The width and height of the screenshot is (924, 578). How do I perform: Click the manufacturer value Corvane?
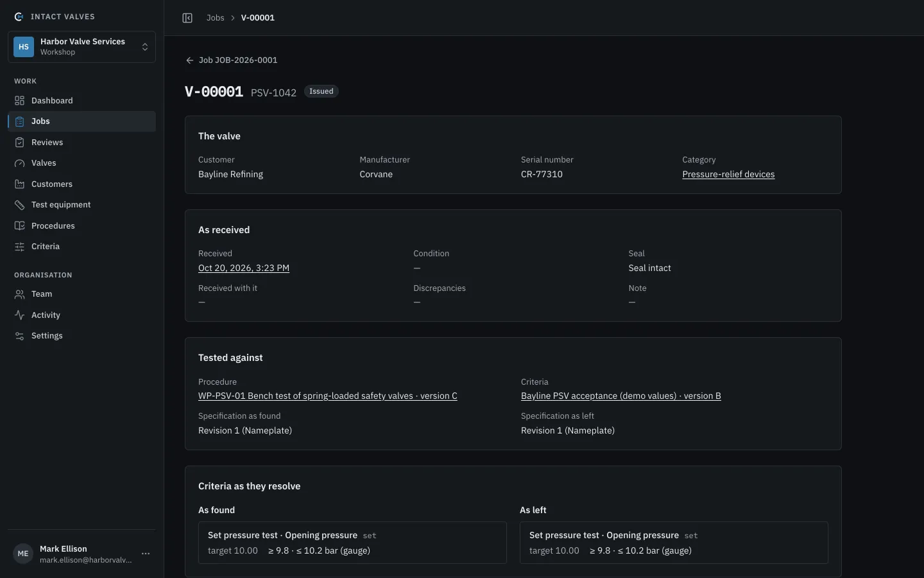click(376, 175)
